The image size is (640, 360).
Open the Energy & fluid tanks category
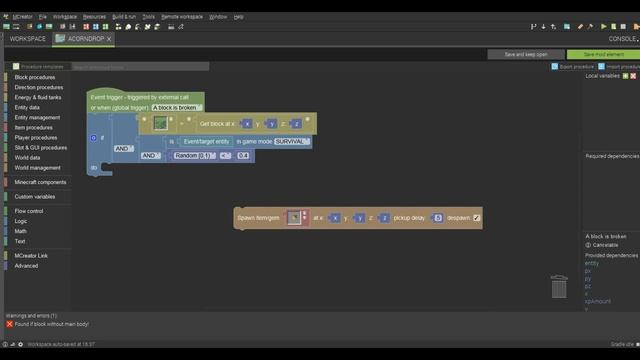pos(38,98)
